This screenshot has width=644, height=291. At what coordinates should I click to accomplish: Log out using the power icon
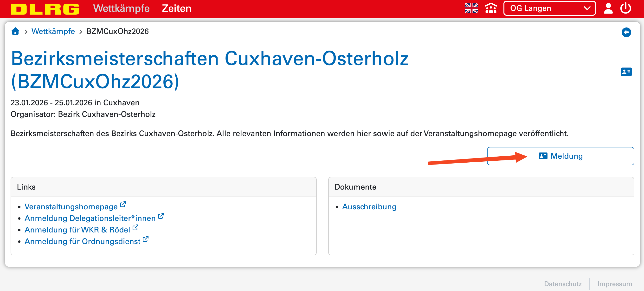625,8
